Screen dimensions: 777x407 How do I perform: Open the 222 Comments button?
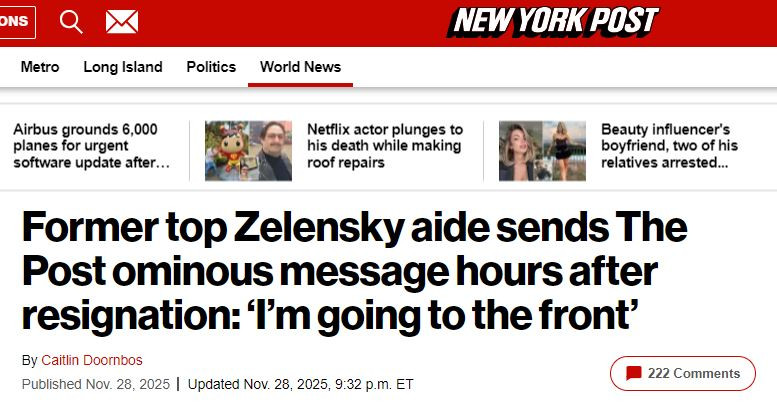pyautogui.click(x=683, y=374)
